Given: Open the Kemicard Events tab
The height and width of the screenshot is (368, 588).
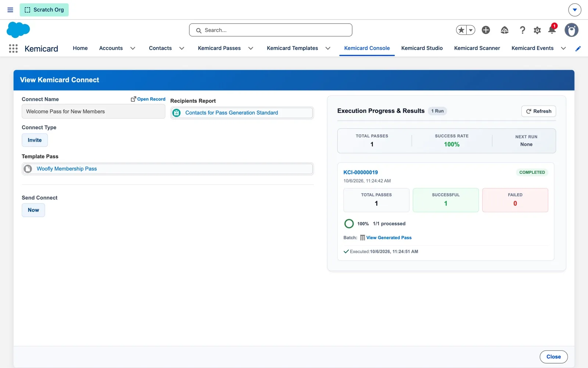Looking at the screenshot, I should coord(533,48).
